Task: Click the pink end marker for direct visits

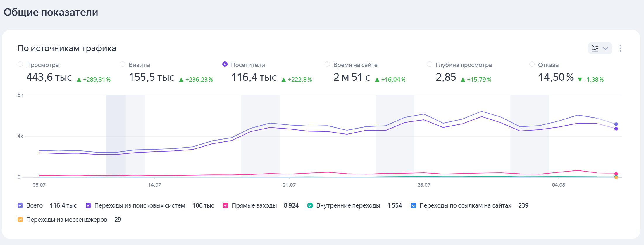Action: pos(616,174)
